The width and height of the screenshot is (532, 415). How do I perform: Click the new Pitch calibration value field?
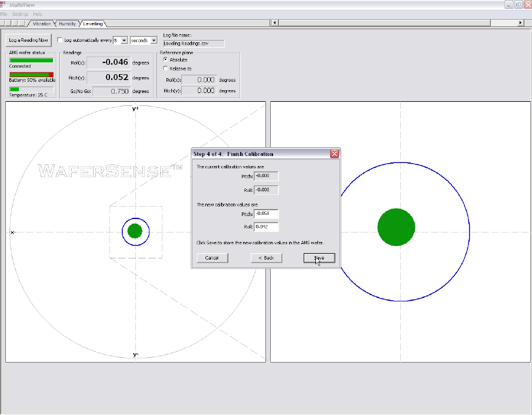[266, 214]
